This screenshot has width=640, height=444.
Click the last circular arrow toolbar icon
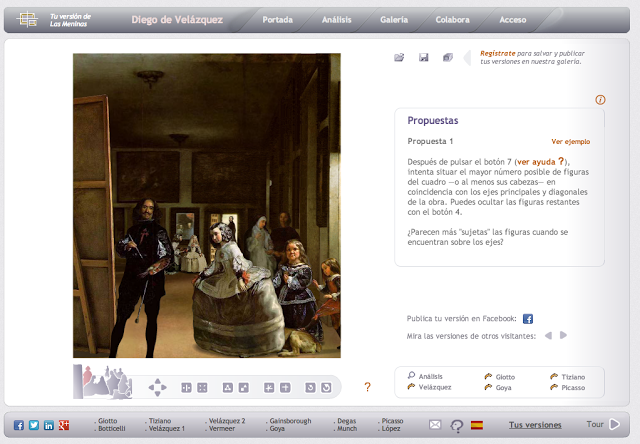pyautogui.click(x=326, y=388)
